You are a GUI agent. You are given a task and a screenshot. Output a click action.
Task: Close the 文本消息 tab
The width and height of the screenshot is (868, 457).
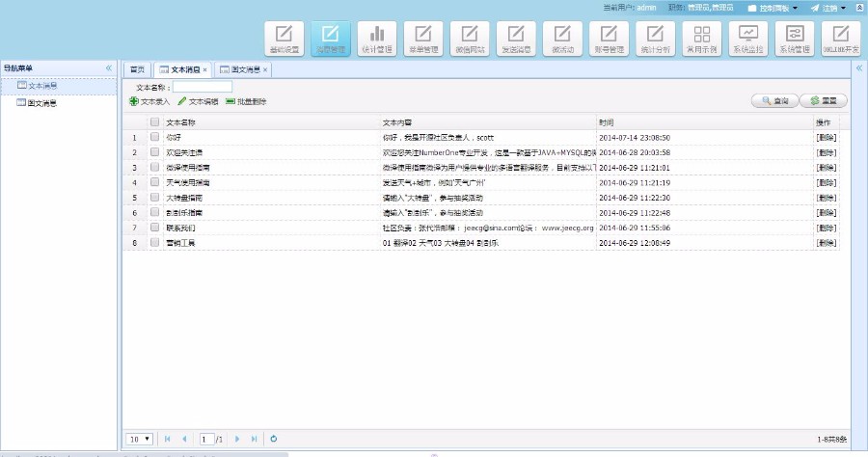[204, 69]
